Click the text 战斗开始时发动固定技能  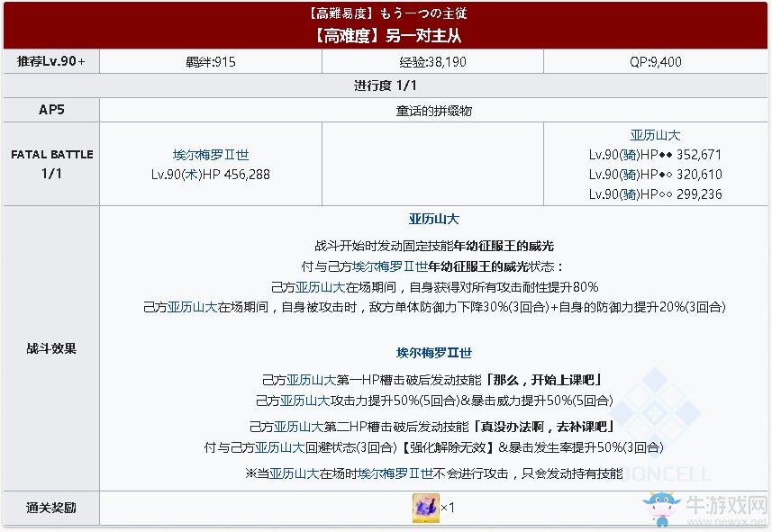[x=384, y=246]
